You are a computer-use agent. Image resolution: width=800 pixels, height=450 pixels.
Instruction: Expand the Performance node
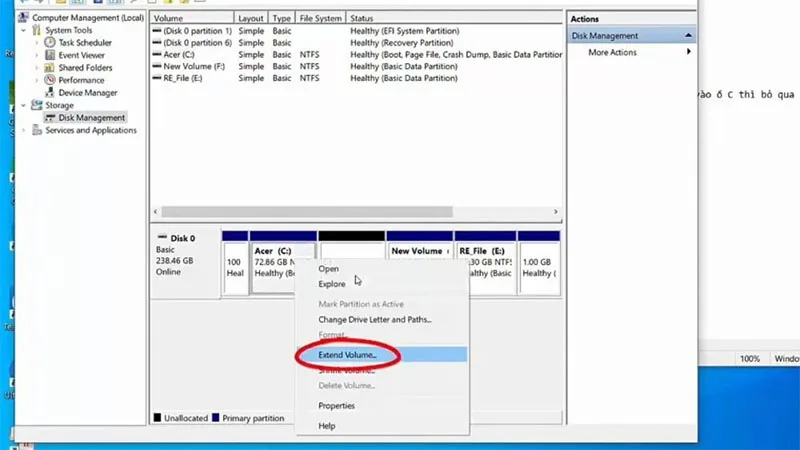[x=37, y=80]
